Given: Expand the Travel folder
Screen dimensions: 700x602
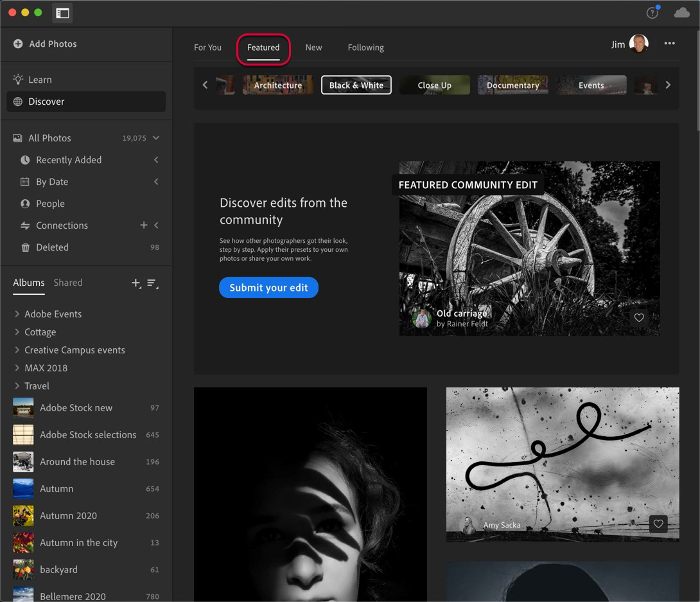Looking at the screenshot, I should [17, 385].
